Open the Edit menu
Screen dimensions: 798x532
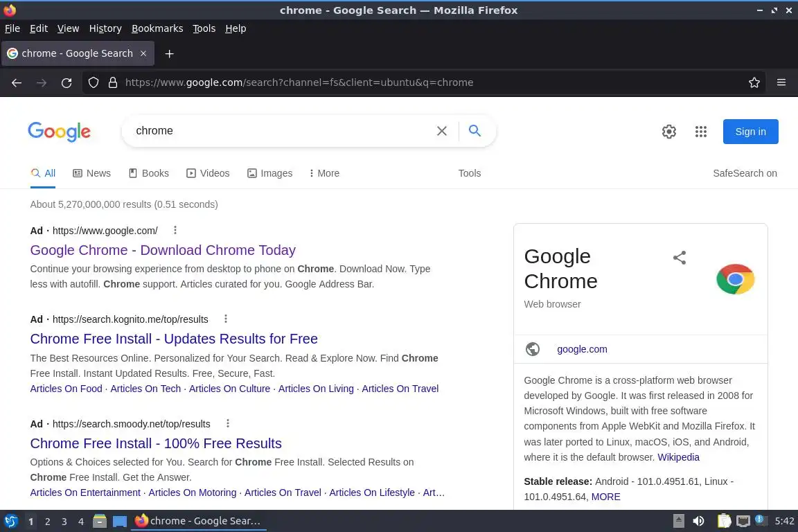point(39,28)
